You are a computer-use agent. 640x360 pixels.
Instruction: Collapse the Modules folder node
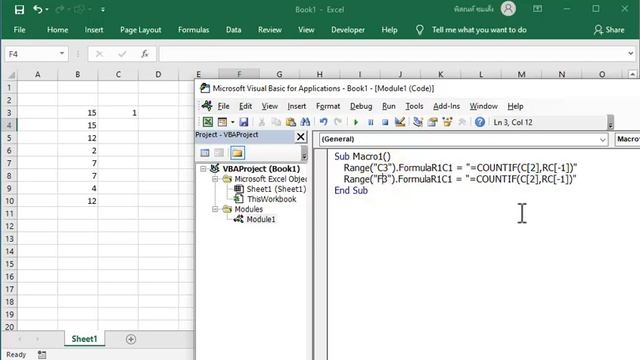215,209
